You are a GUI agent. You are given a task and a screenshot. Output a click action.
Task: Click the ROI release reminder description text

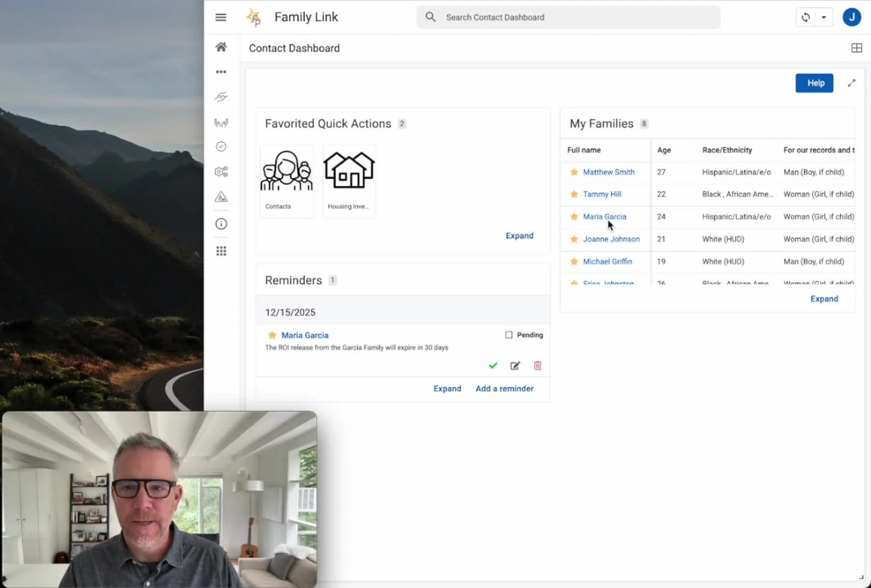click(x=357, y=347)
